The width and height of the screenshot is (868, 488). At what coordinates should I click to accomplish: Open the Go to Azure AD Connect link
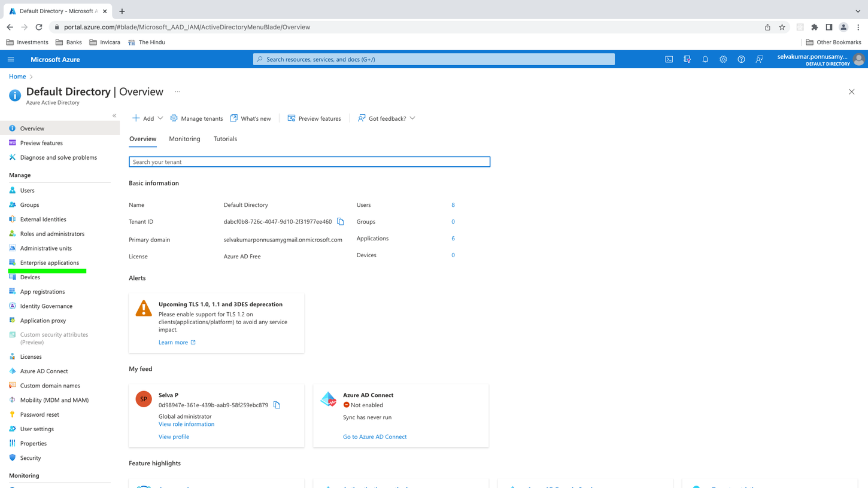[x=375, y=437]
